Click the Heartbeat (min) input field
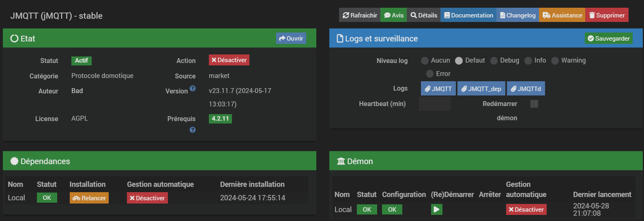Viewport: 644px width, 221px height. 434,104
